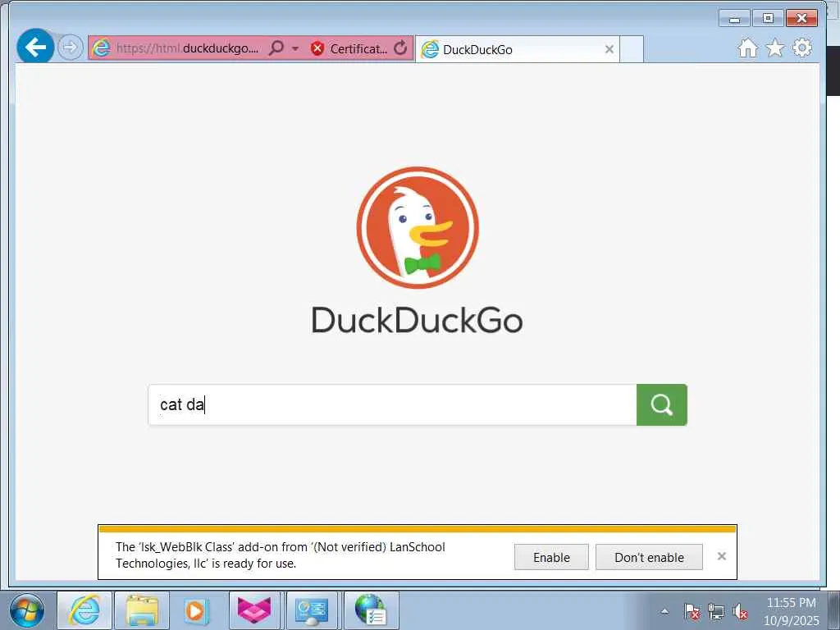Minimize the Internet Explorer window
This screenshot has height=630, width=840.
click(x=734, y=19)
